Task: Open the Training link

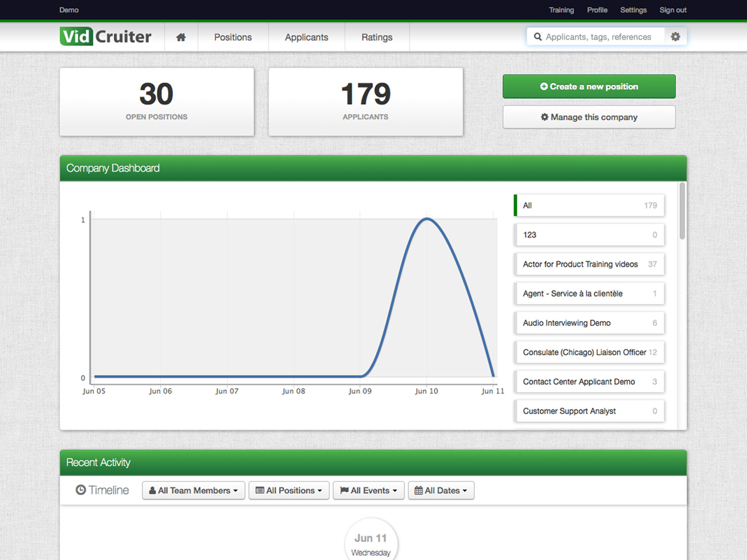Action: coord(561,10)
